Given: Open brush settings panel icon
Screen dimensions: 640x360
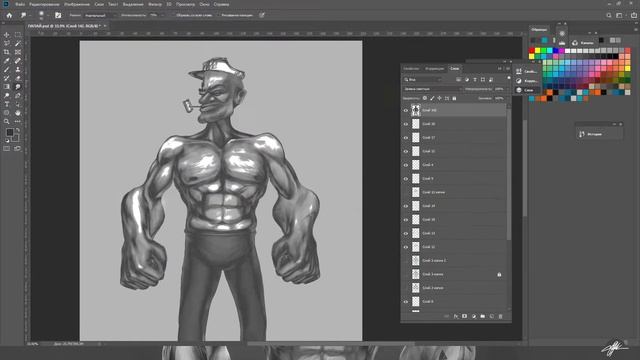Looking at the screenshot, I should point(58,15).
